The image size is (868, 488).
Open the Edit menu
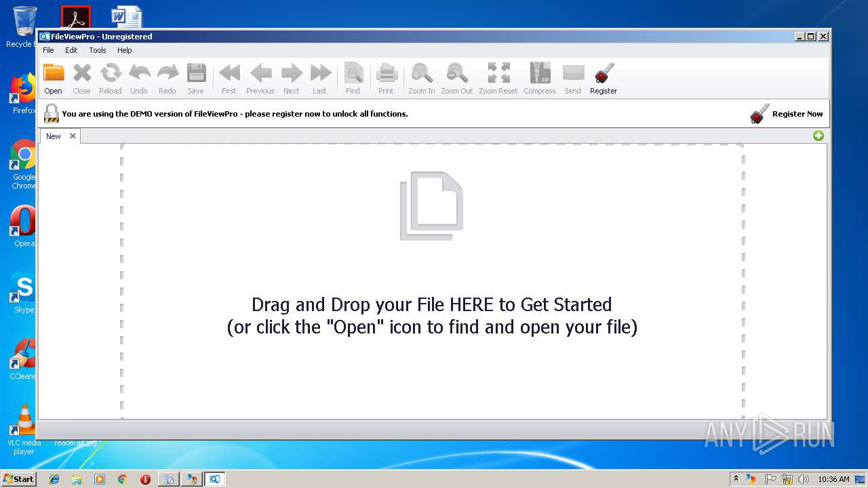point(71,50)
